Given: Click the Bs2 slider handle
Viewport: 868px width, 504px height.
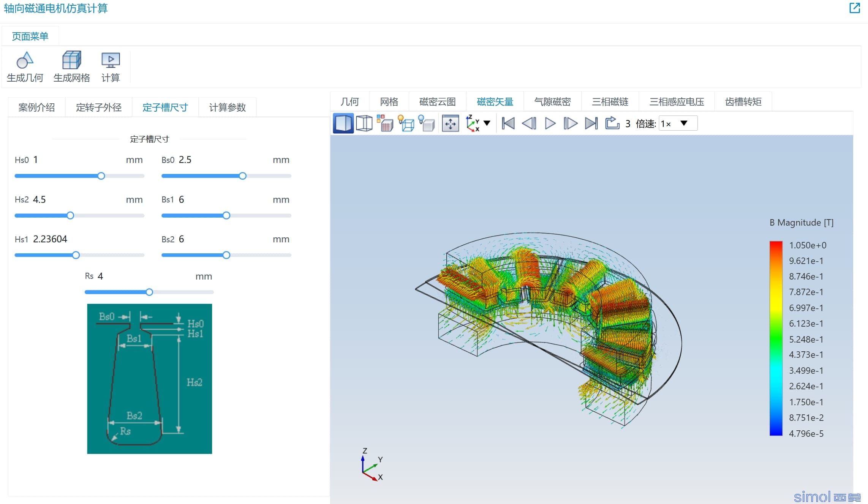Looking at the screenshot, I should point(226,255).
